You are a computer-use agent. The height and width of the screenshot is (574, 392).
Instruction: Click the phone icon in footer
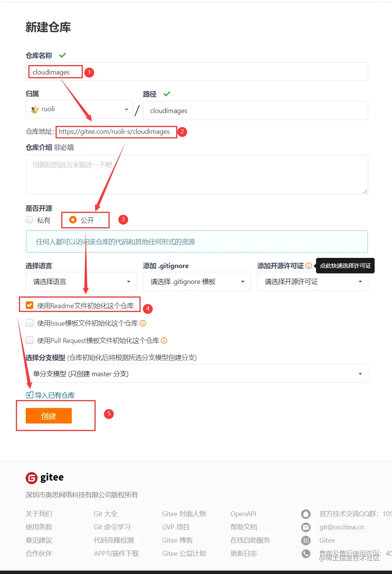tap(306, 554)
